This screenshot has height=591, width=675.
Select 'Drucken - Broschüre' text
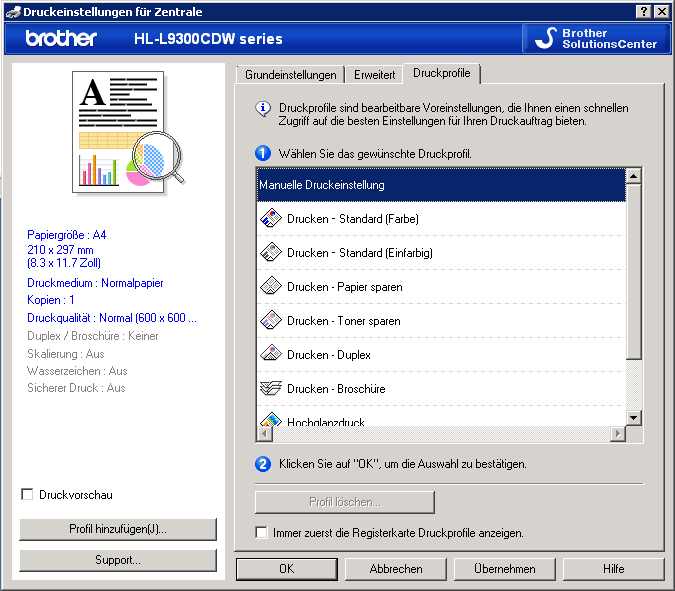point(336,389)
